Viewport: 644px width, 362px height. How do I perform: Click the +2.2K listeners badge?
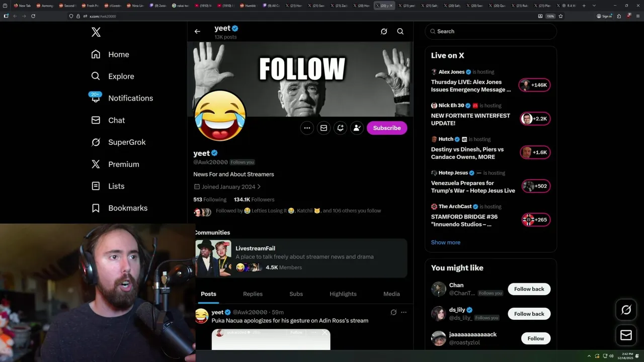(x=535, y=119)
